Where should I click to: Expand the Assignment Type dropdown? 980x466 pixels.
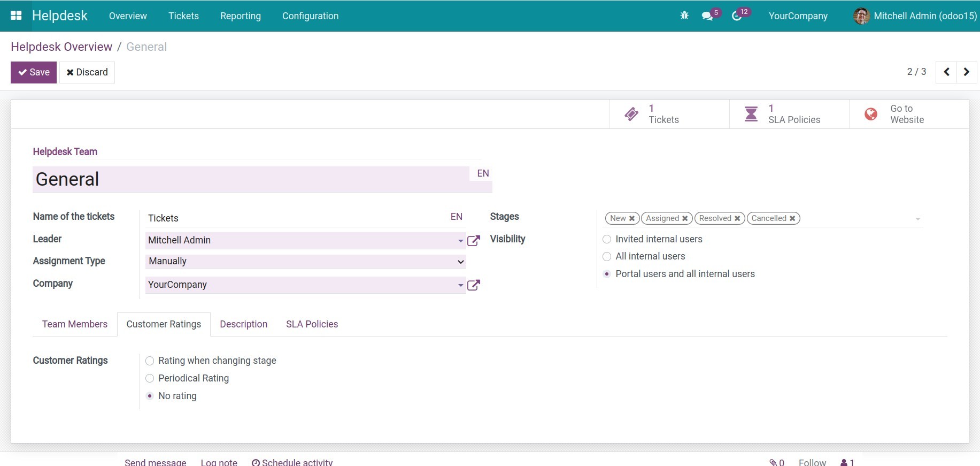point(305,261)
